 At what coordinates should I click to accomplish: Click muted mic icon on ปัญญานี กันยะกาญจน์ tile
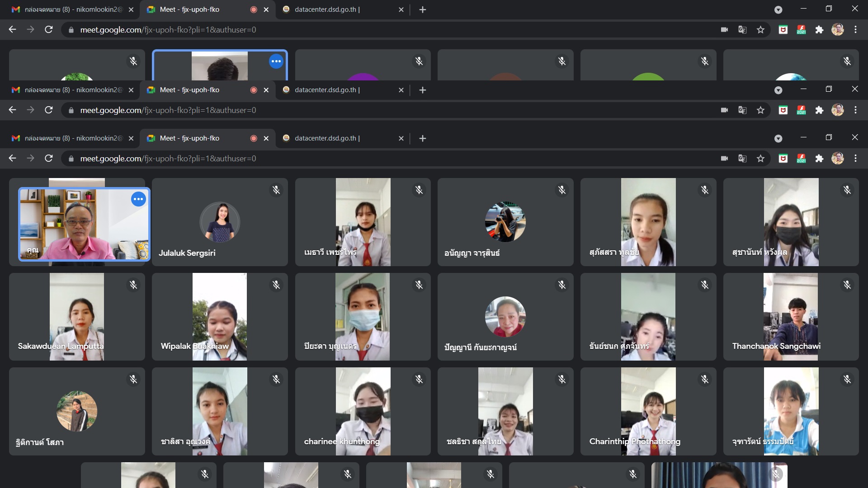(x=562, y=285)
